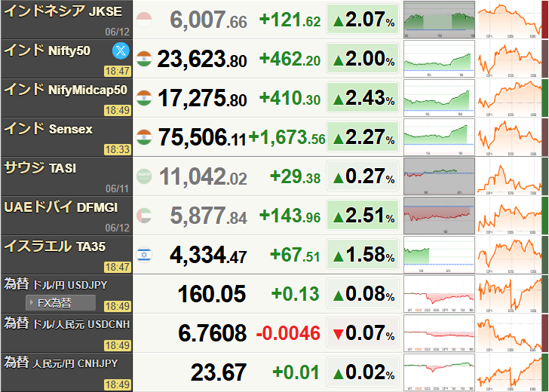Select the TA35 price 4,334.47
The height and width of the screenshot is (392, 549).
[x=208, y=255]
